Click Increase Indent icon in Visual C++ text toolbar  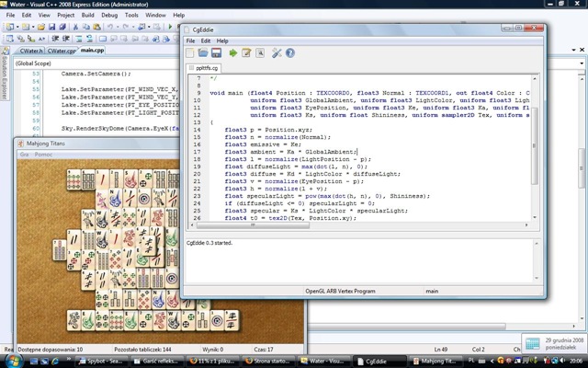tap(66, 39)
